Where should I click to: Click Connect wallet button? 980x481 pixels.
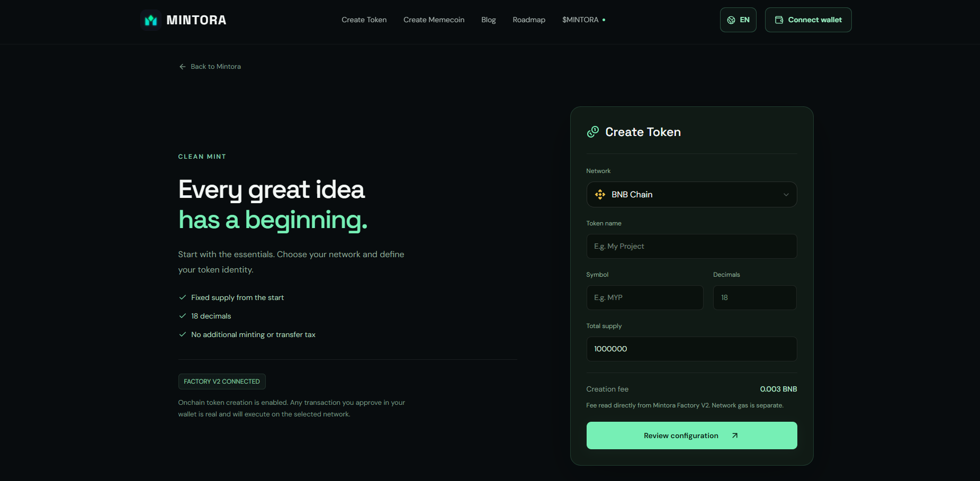pyautogui.click(x=808, y=20)
